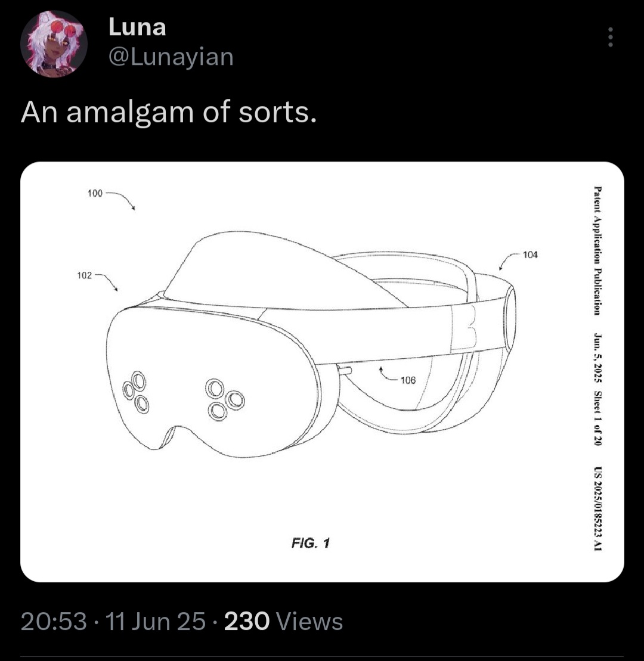
Task: Click reference label 100 in the drawing
Action: click(95, 193)
